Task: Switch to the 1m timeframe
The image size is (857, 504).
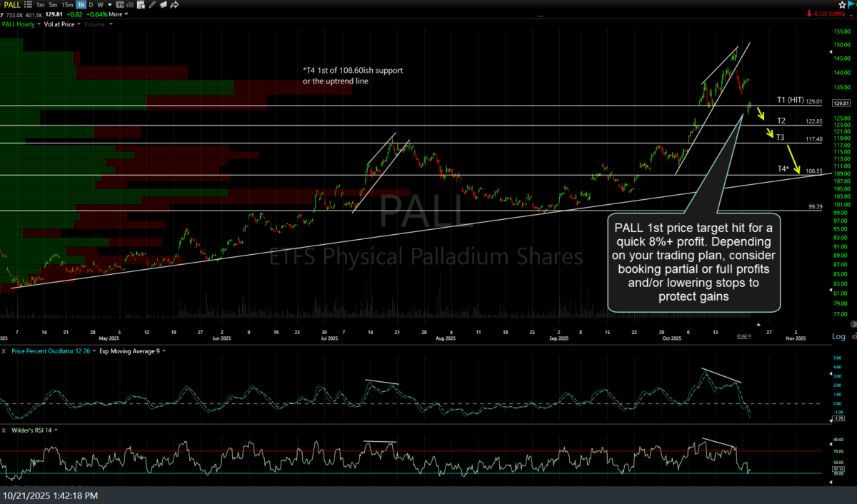Action: (x=41, y=4)
